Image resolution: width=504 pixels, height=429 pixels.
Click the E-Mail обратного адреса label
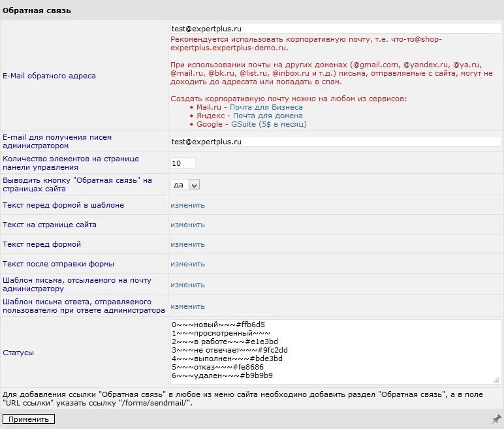click(x=49, y=76)
